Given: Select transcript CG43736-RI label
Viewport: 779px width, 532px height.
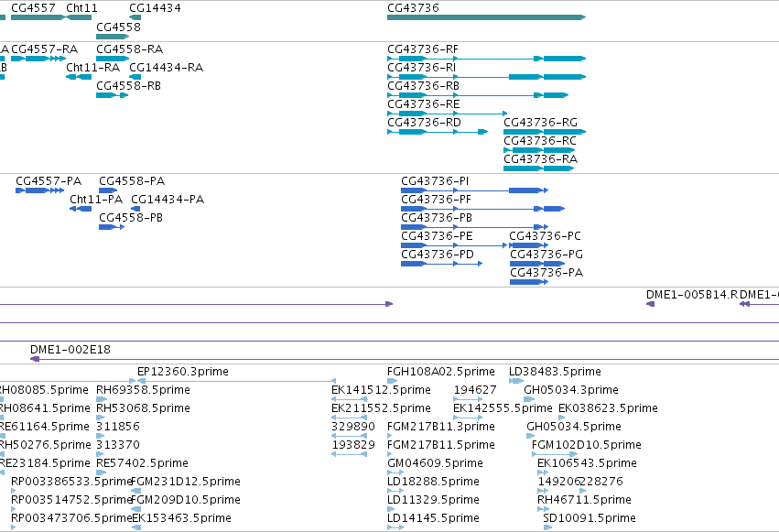Looking at the screenshot, I should coord(421,68).
